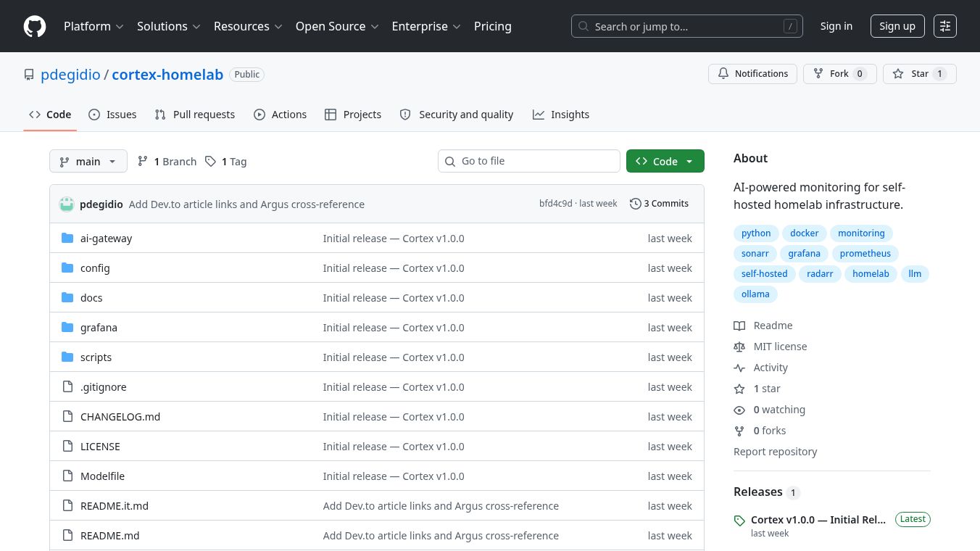Open the green Code dropdown
The width and height of the screenshot is (980, 551).
665,162
